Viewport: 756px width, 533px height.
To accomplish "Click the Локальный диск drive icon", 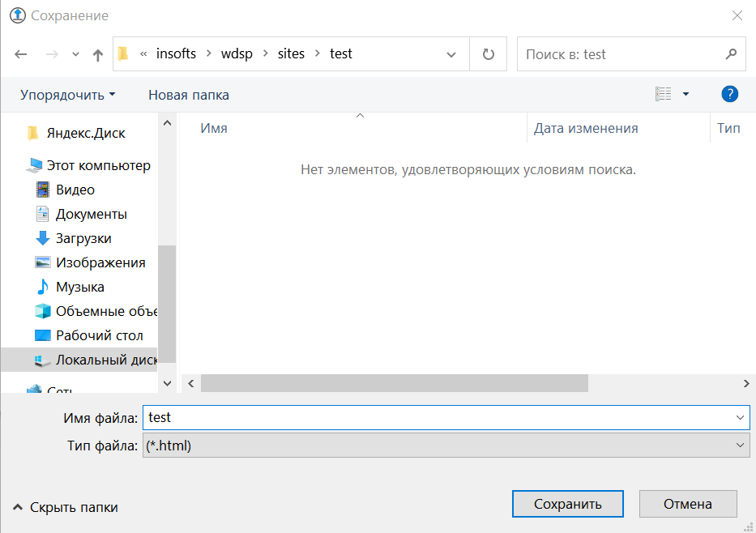I will [x=42, y=360].
